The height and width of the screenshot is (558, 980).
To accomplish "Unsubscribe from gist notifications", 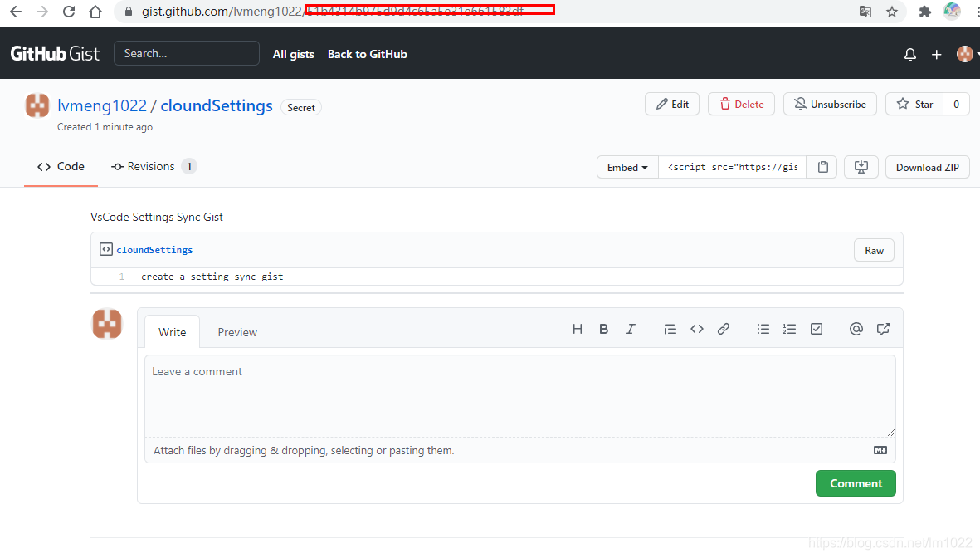I will click(x=829, y=104).
